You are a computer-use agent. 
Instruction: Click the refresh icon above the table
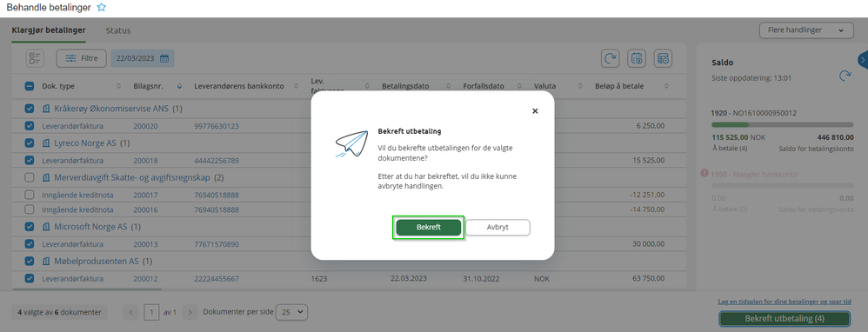pos(611,58)
